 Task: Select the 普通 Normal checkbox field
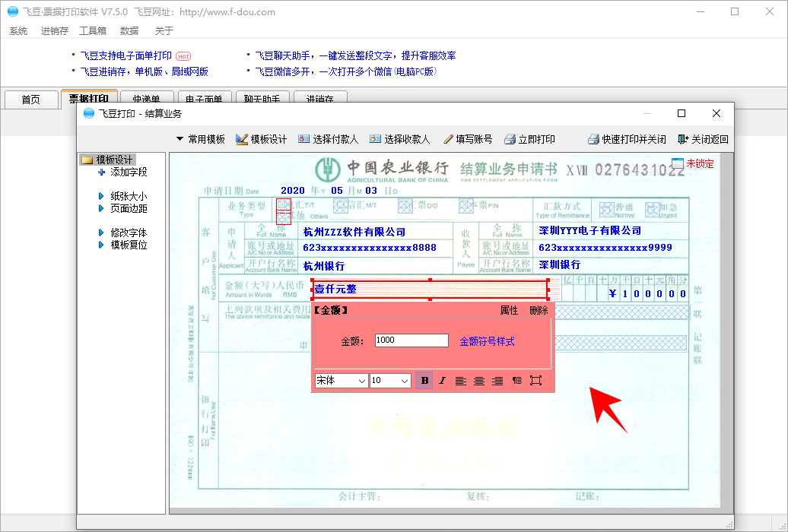point(606,210)
